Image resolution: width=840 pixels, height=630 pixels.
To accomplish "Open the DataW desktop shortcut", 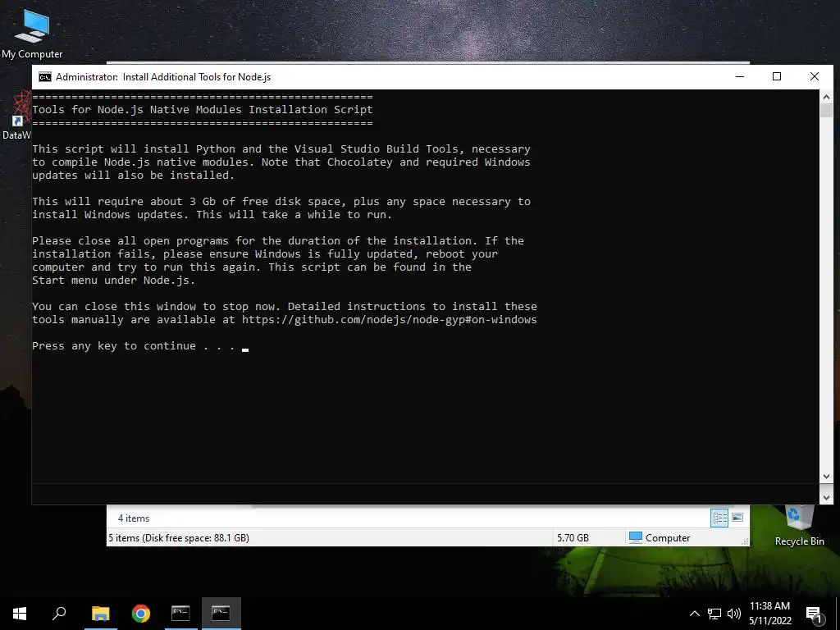I will (x=16, y=116).
